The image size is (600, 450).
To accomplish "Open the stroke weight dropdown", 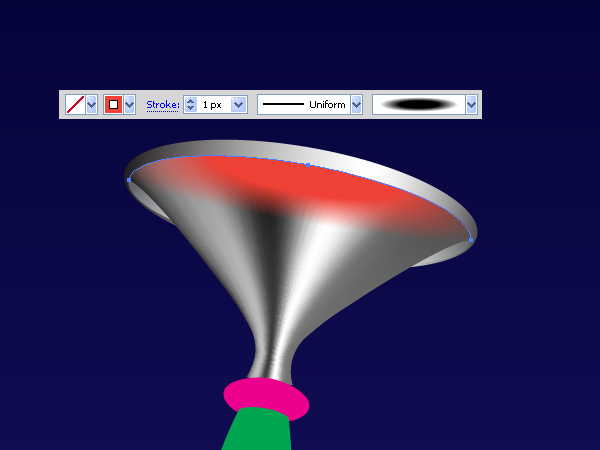I will click(x=238, y=104).
